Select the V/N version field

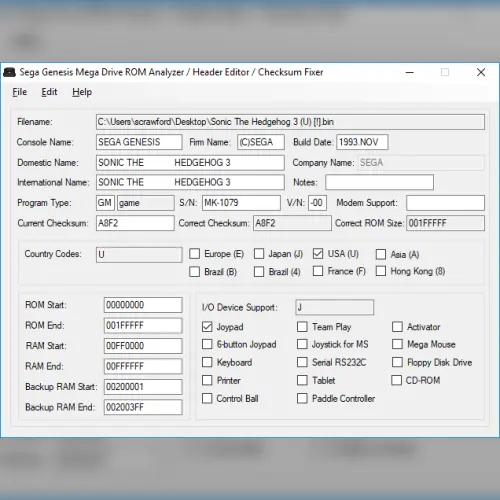(317, 203)
